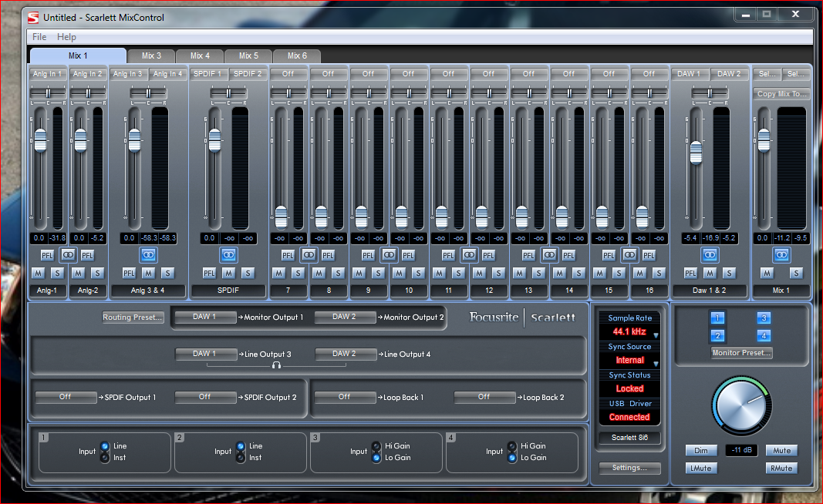Switch to the Mix 4 tab
The image size is (823, 504).
200,55
